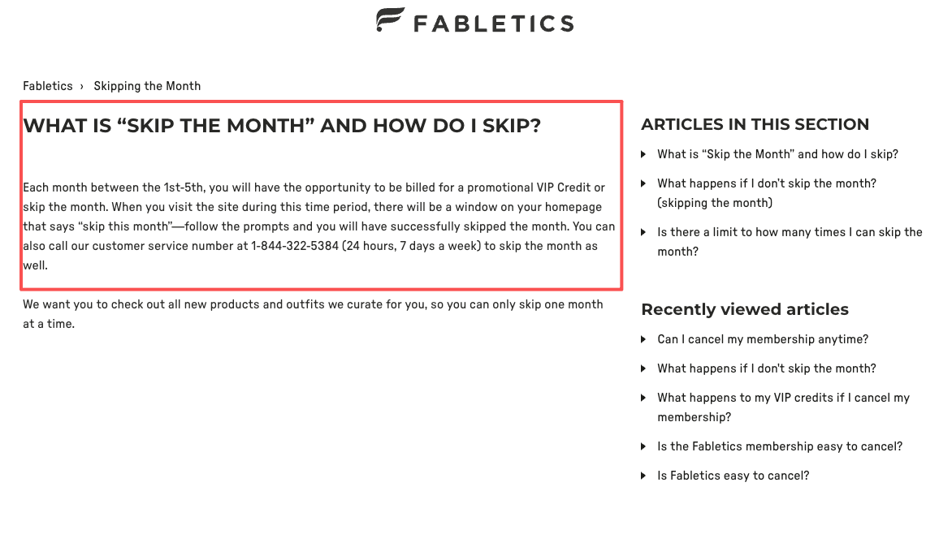This screenshot has width=939, height=560.
Task: Open article about skip limit per month
Action: tap(790, 242)
